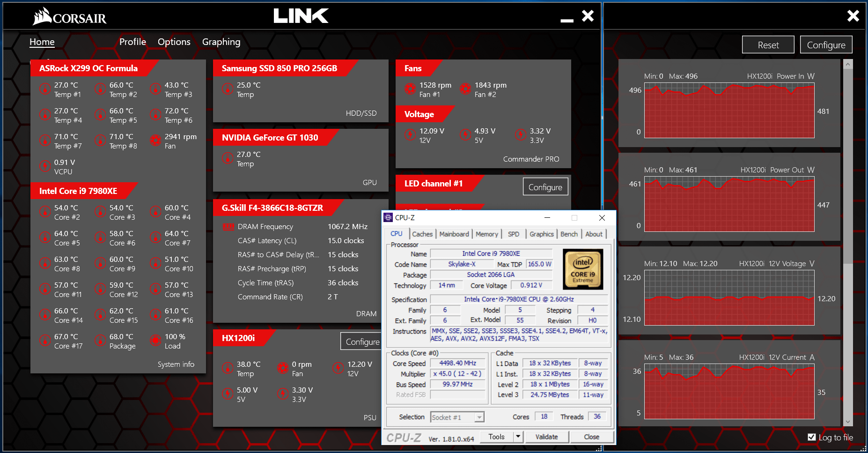Configure the LED channel #1
868x453 pixels.
(x=545, y=187)
